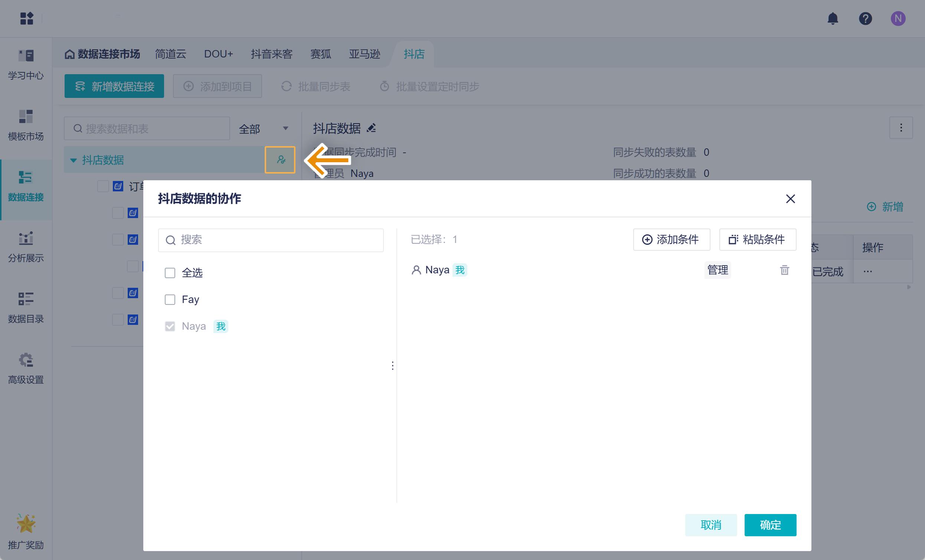Viewport: 925px width, 560px height.
Task: Toggle the Naya checkbox in member list
Action: pos(170,326)
